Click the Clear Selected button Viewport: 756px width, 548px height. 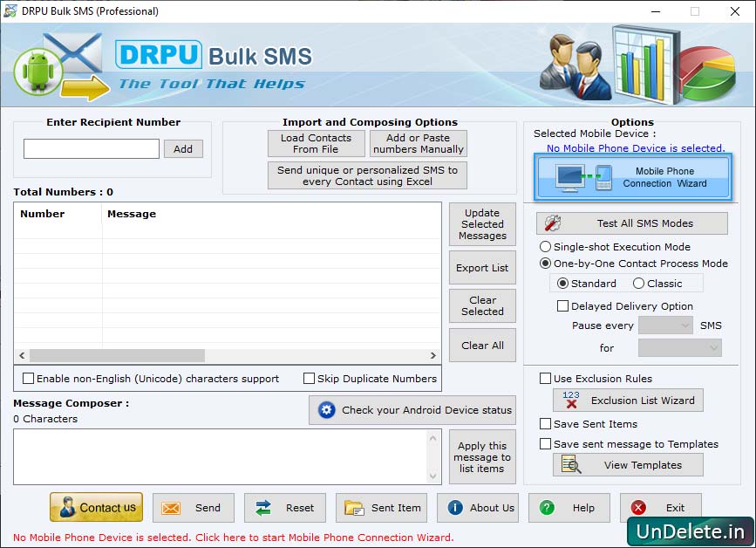(x=482, y=305)
